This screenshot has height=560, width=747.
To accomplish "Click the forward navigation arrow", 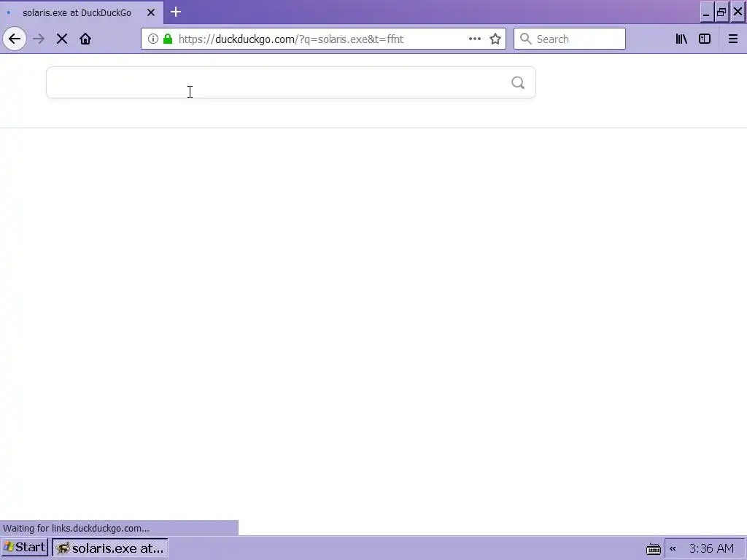I will click(x=39, y=39).
